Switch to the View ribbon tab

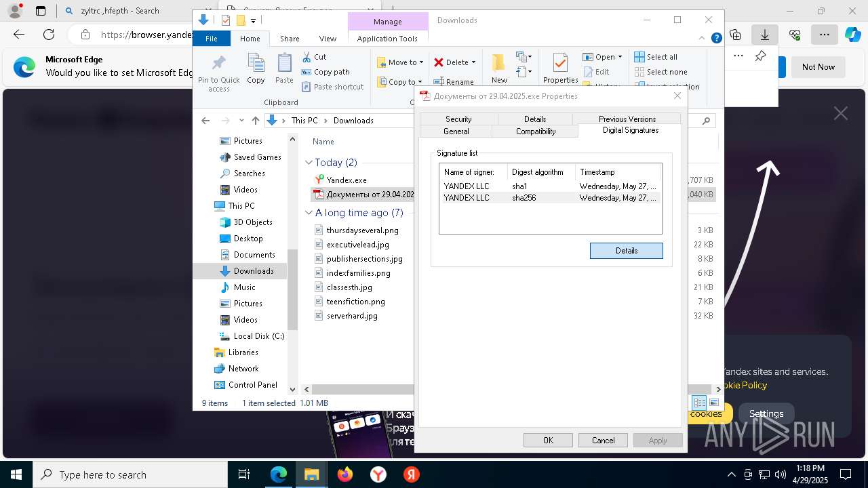(x=328, y=39)
